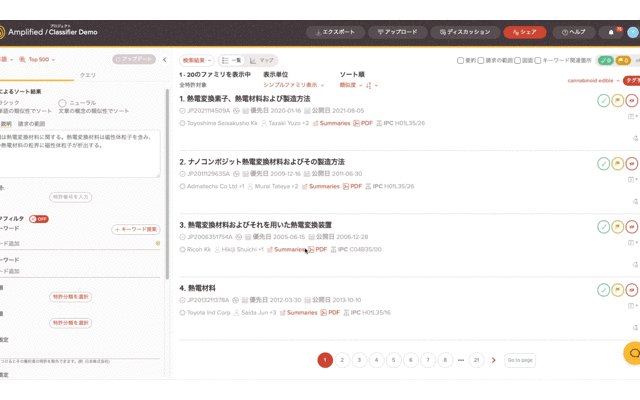Click the アップデート button
640x400 pixels.
click(134, 60)
